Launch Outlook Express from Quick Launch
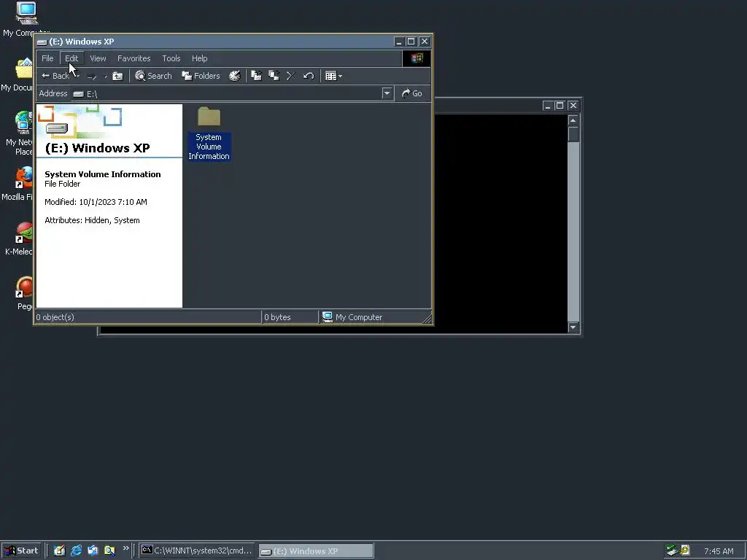 [x=93, y=551]
